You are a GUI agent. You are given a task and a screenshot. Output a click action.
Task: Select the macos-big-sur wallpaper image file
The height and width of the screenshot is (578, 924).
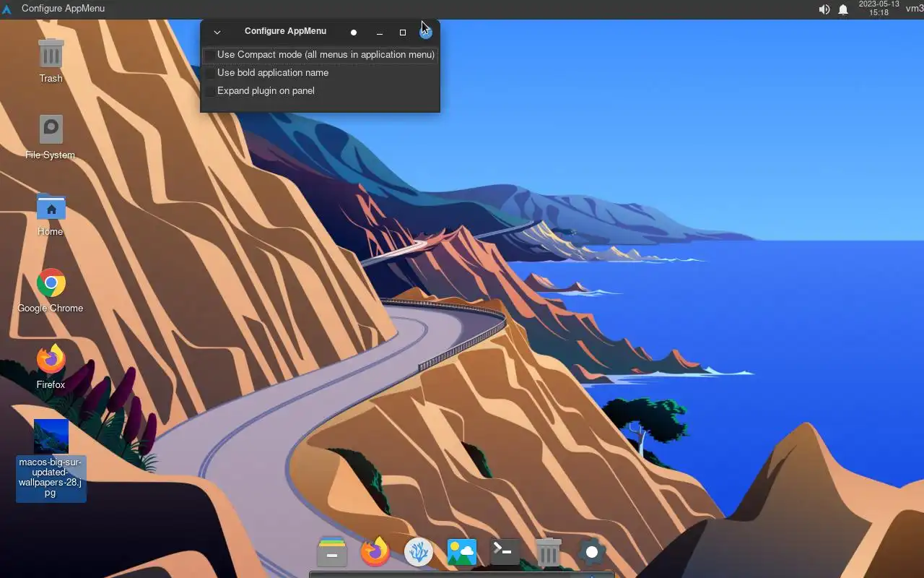[51, 460]
